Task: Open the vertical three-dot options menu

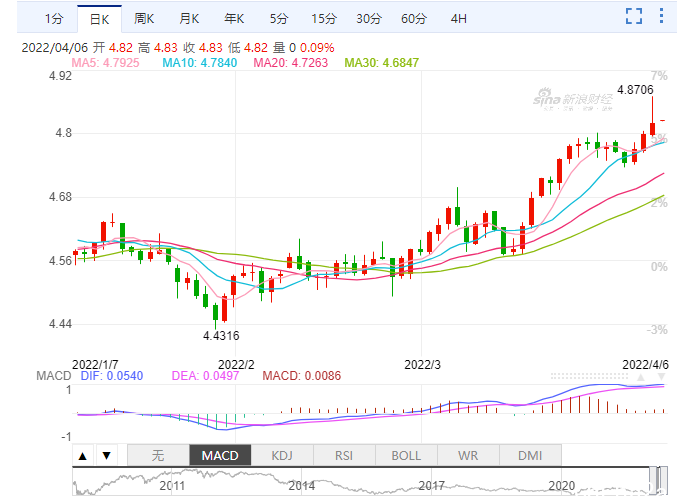Action: point(661,16)
